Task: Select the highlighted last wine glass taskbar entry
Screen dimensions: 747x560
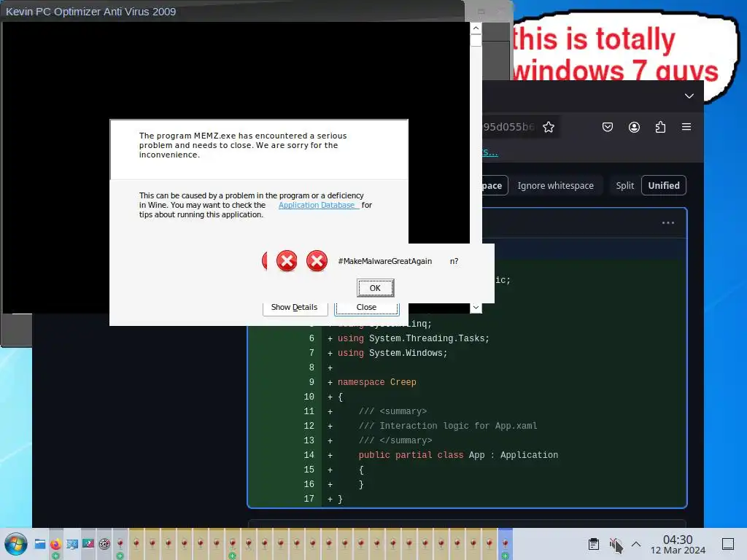Action: [x=505, y=544]
